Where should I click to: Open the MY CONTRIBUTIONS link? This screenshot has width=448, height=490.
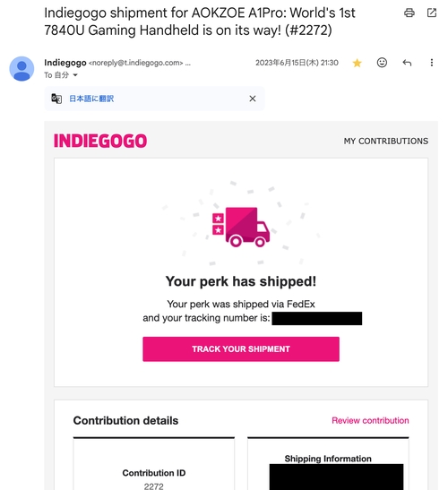(386, 142)
